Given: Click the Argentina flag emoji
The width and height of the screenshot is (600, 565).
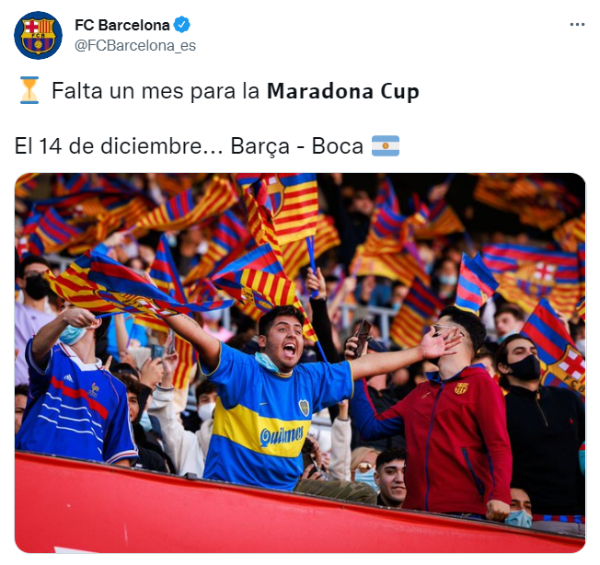Looking at the screenshot, I should (385, 146).
